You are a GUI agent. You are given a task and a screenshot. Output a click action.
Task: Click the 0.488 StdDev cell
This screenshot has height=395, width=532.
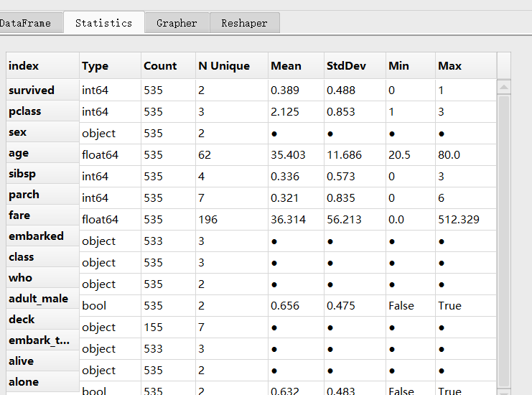(355, 90)
